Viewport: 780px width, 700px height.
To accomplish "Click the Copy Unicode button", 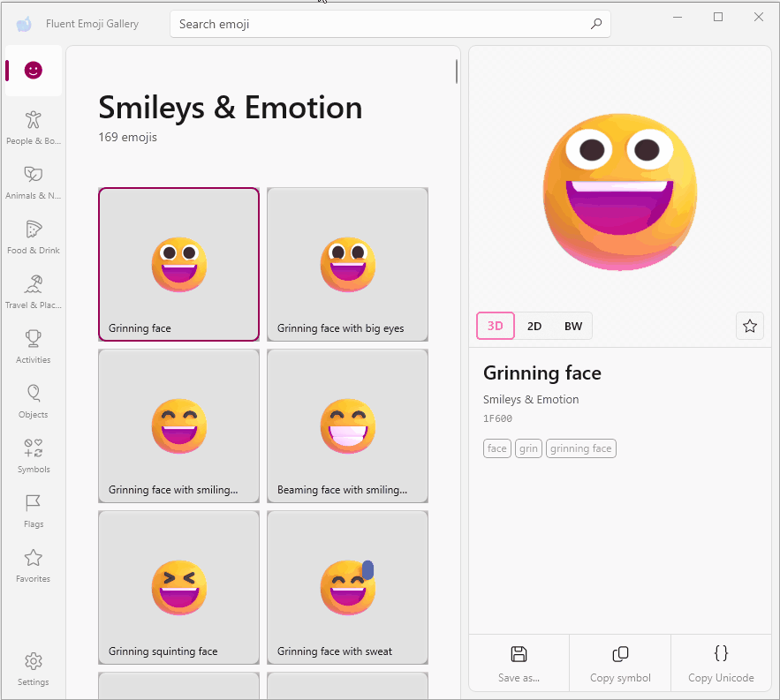I will pos(721,663).
